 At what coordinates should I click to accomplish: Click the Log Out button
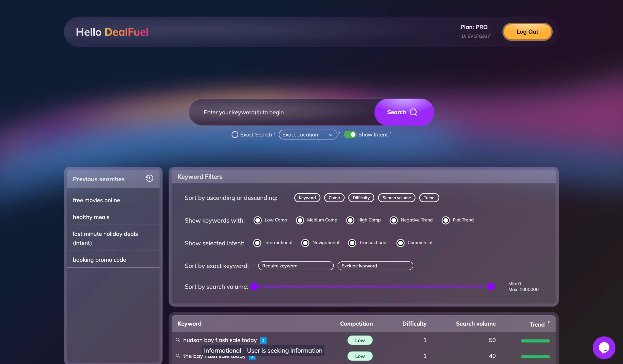pos(527,32)
